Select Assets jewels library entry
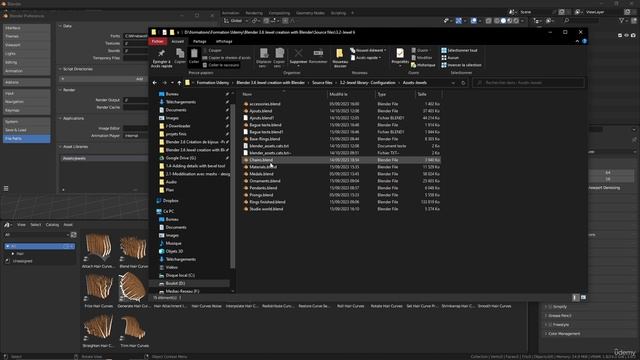 [x=104, y=158]
